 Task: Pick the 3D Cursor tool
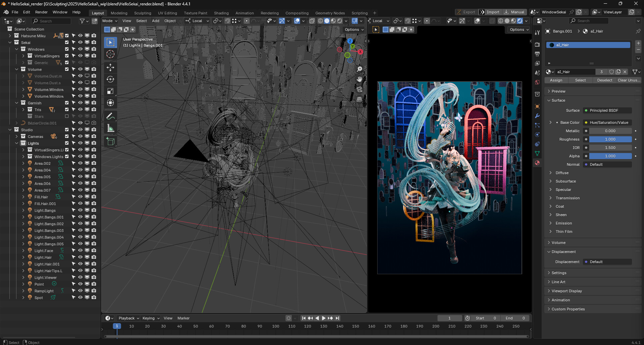tap(110, 54)
